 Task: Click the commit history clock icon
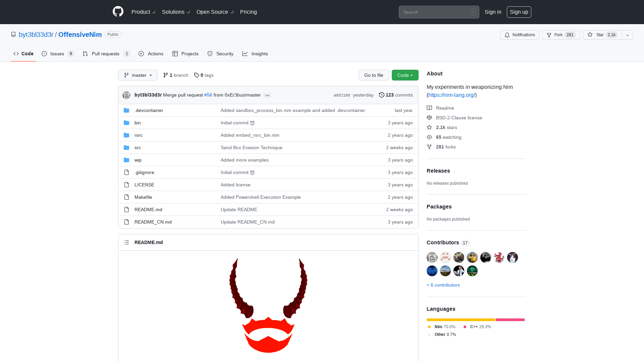tap(382, 95)
